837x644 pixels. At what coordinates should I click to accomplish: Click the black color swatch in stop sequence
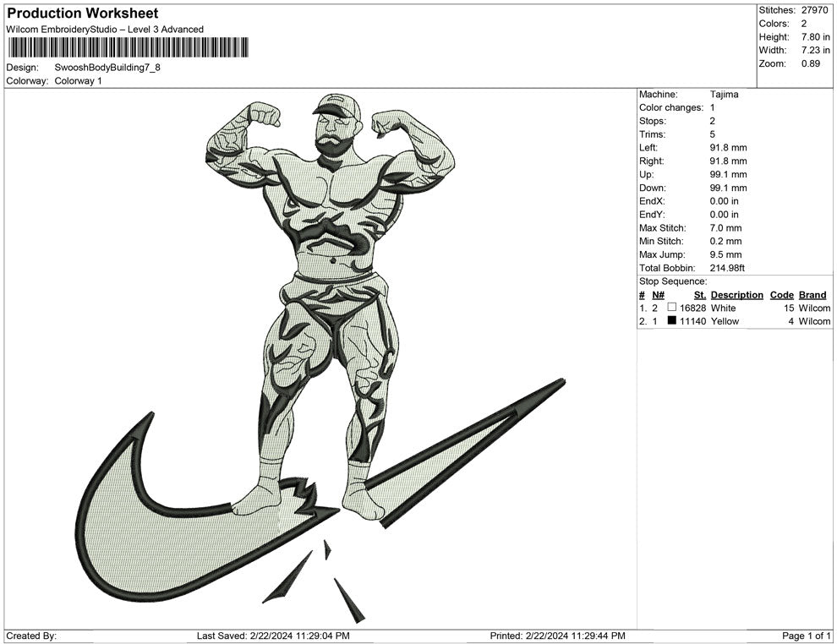point(671,320)
